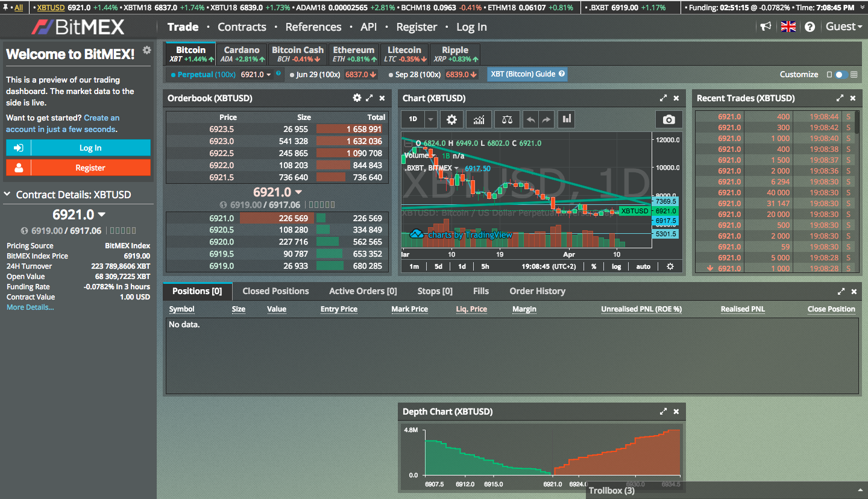868x499 pixels.
Task: Switch to Stops [0] tab
Action: 435,291
